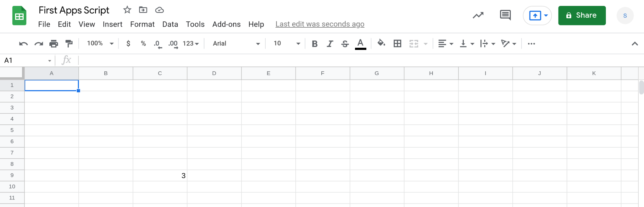Select row 11 header
Screen dimensions: 644x207
click(x=12, y=198)
